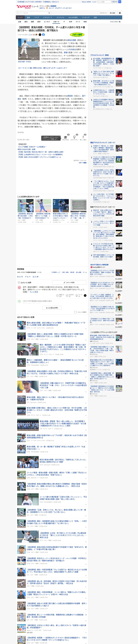Click the 学びがある reaction icon
Screen dimensions: 138x644
pos(66,137)
